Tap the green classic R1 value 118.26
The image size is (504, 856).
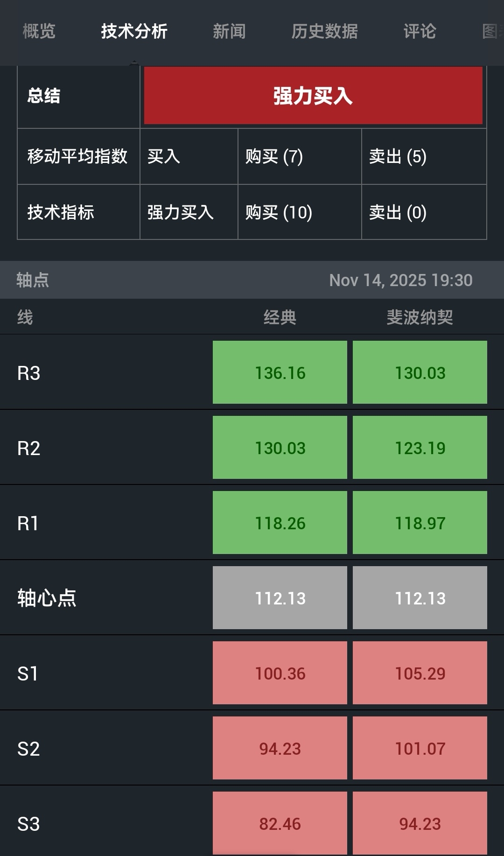coord(280,523)
